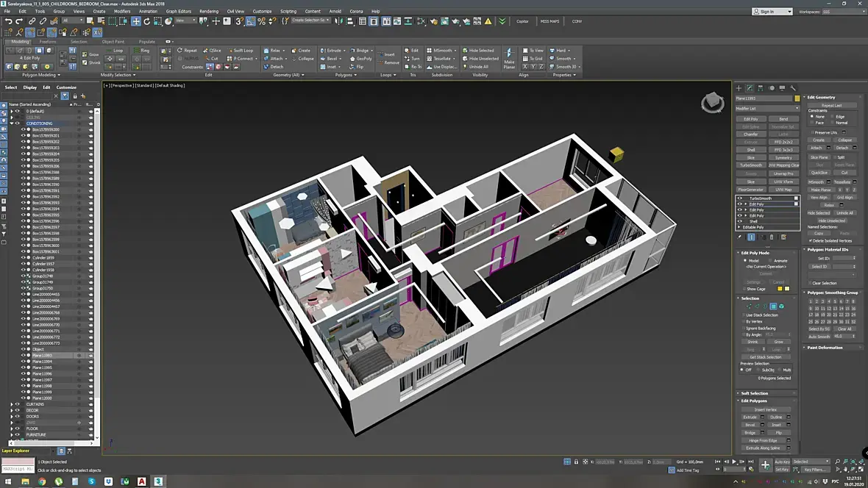Click the yellow object color swatch
The width and height of the screenshot is (868, 488).
tap(797, 98)
